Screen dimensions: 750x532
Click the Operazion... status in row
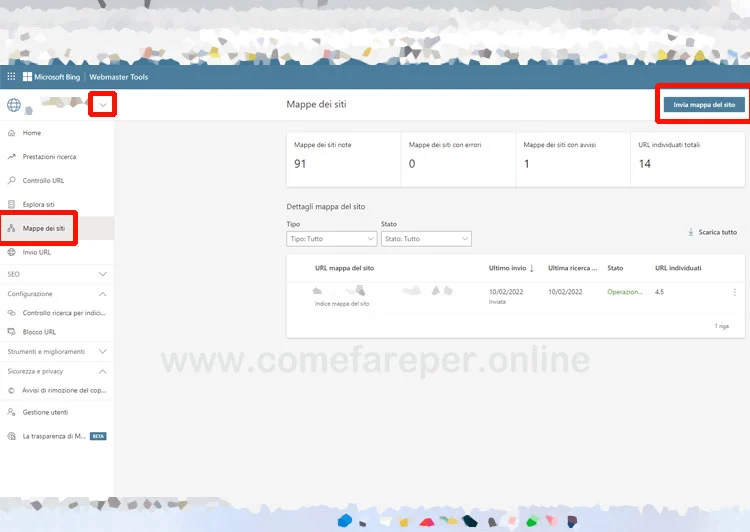point(625,292)
